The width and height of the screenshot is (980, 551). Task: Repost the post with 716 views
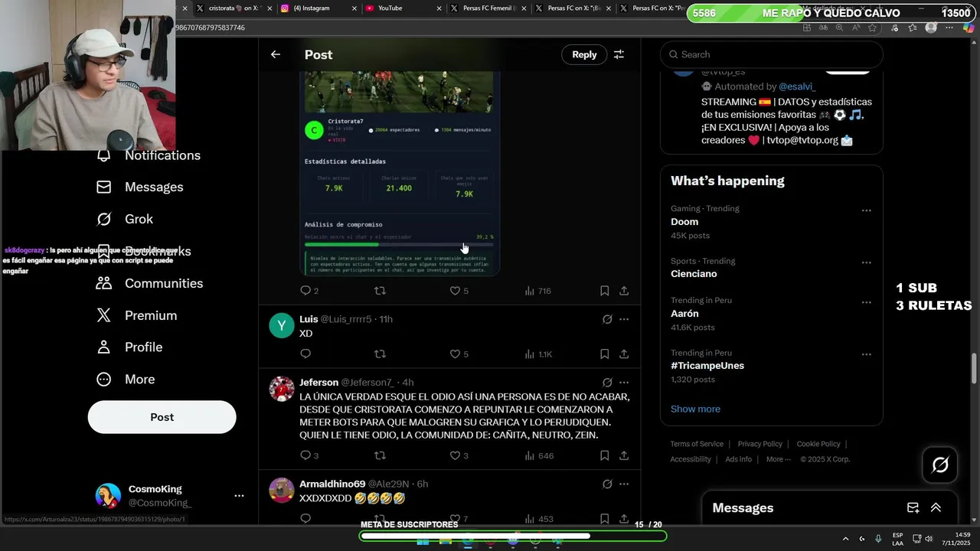pyautogui.click(x=380, y=291)
